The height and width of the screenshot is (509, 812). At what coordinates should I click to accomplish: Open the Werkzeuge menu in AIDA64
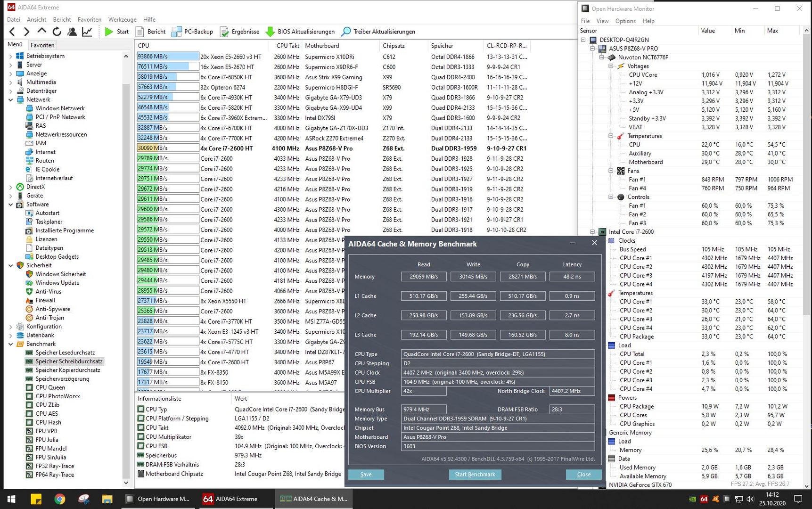point(122,19)
